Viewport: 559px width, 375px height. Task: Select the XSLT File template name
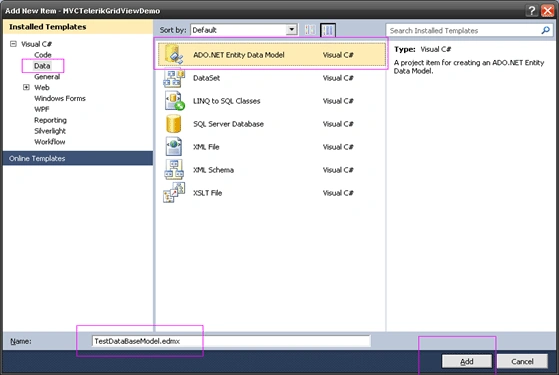(207, 193)
